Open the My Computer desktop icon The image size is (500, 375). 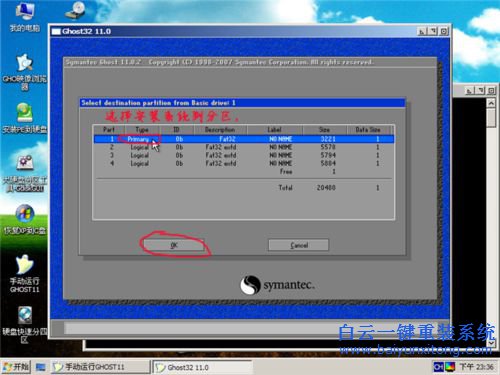(25, 17)
